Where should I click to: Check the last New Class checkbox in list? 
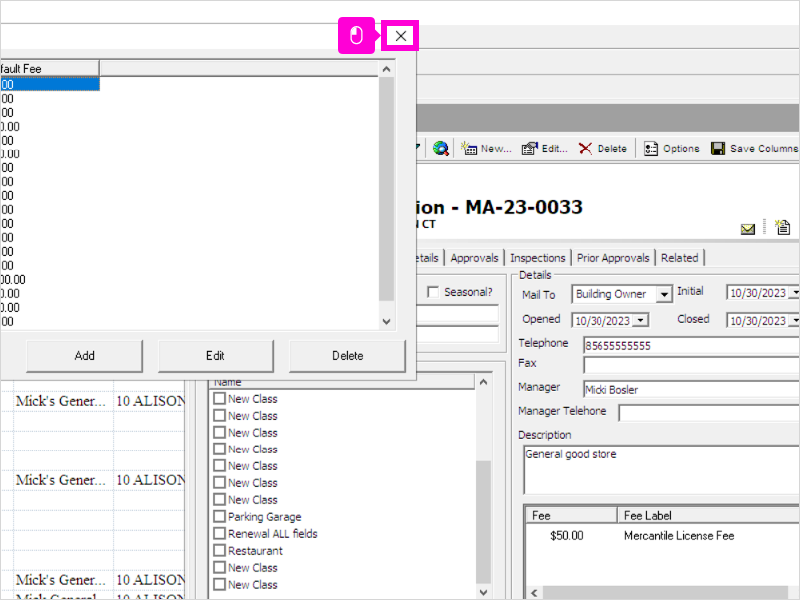pos(219,584)
